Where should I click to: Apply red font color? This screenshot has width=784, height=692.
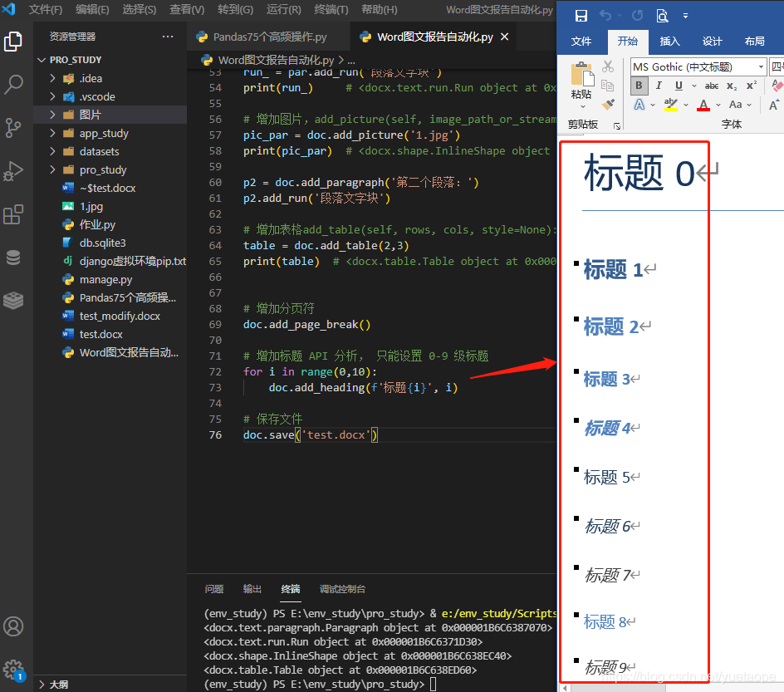pyautogui.click(x=703, y=105)
